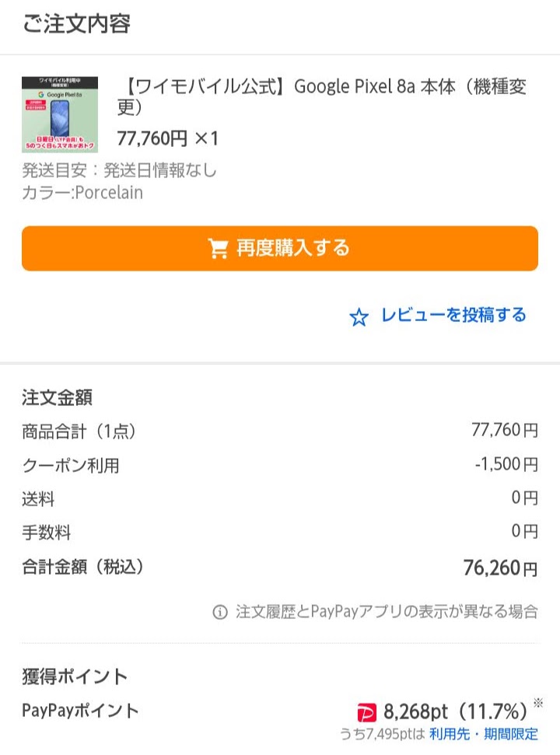This screenshot has width=560, height=755.
Task: Click the shopping cart icon on the orange button
Action: click(218, 249)
